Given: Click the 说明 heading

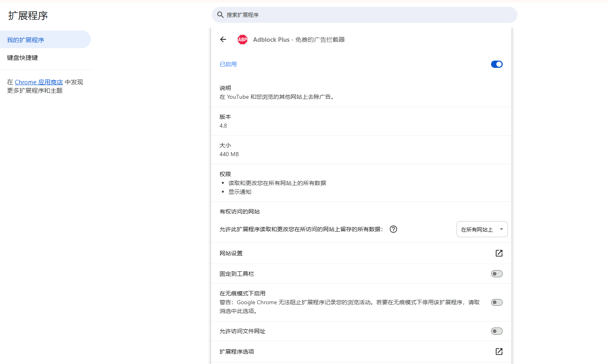Looking at the screenshot, I should pyautogui.click(x=225, y=88).
